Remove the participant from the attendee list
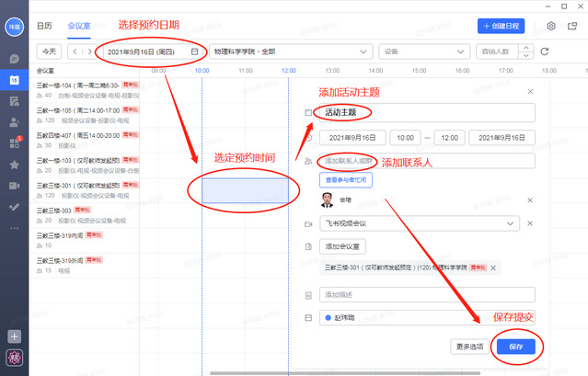The image size is (588, 376). [529, 199]
